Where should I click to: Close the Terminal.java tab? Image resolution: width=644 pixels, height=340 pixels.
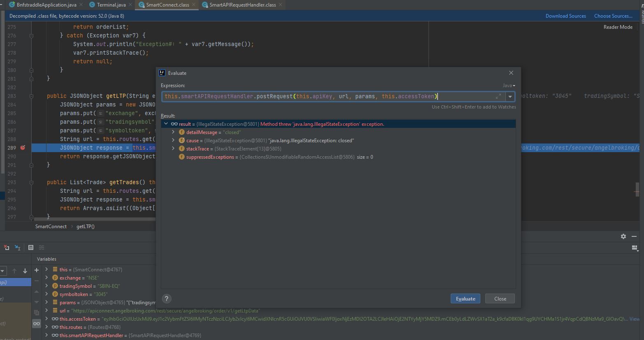pyautogui.click(x=130, y=5)
